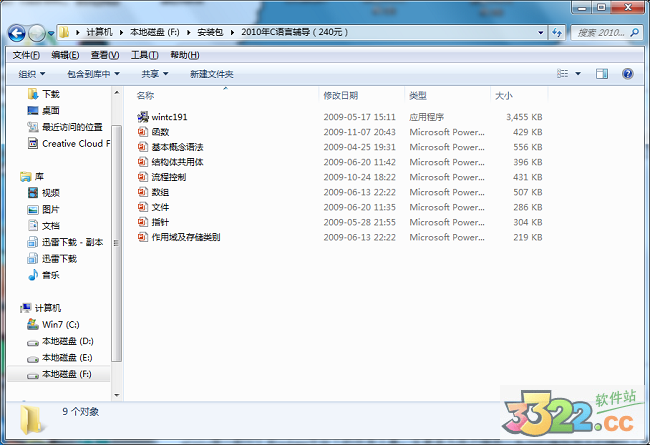Open the 帮助(H) menu
This screenshot has height=445, width=650.
(185, 55)
